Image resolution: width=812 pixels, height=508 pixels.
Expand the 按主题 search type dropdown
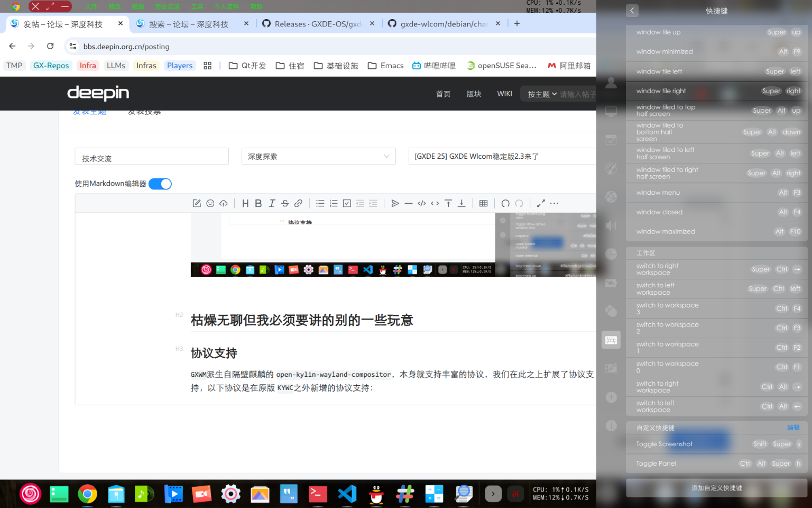tap(542, 94)
